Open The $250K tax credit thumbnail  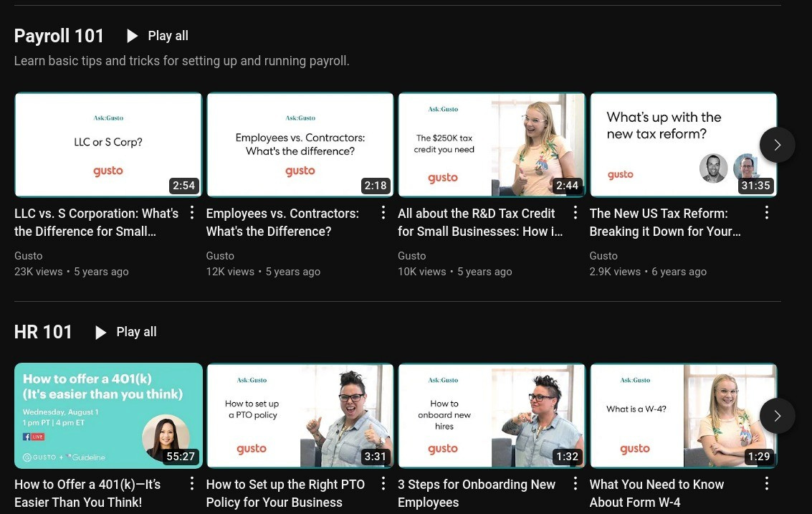(492, 145)
